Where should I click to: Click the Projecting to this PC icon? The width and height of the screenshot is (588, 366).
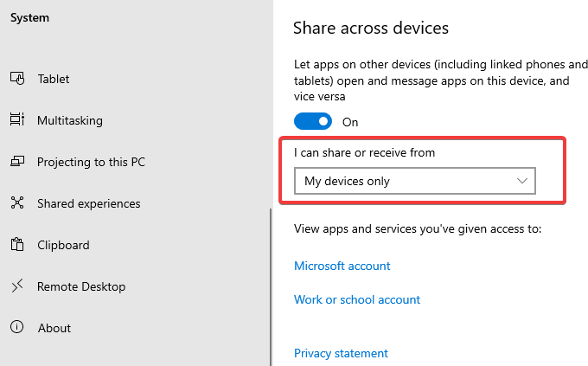17,162
